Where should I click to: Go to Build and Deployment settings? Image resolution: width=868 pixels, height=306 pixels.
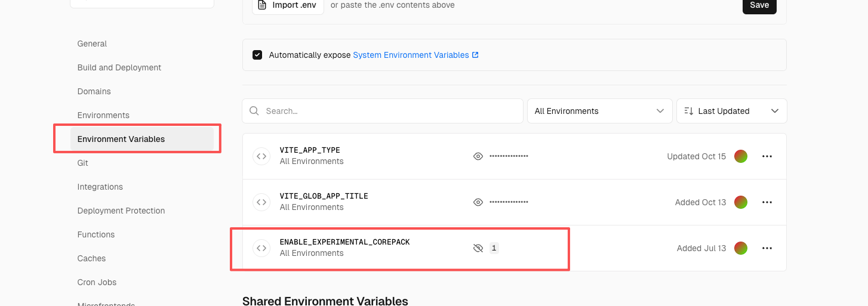pos(119,67)
